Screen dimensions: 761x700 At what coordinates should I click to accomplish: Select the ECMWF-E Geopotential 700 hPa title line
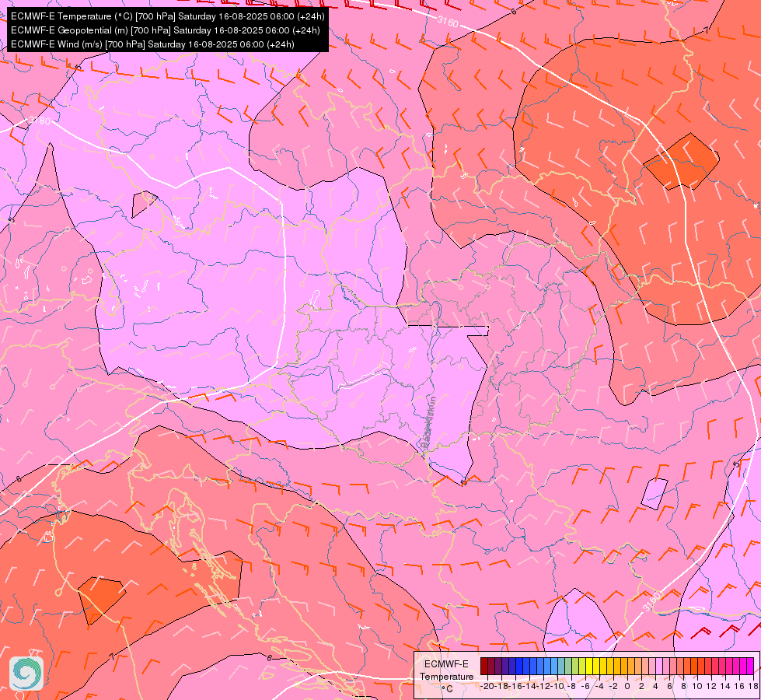click(x=165, y=30)
